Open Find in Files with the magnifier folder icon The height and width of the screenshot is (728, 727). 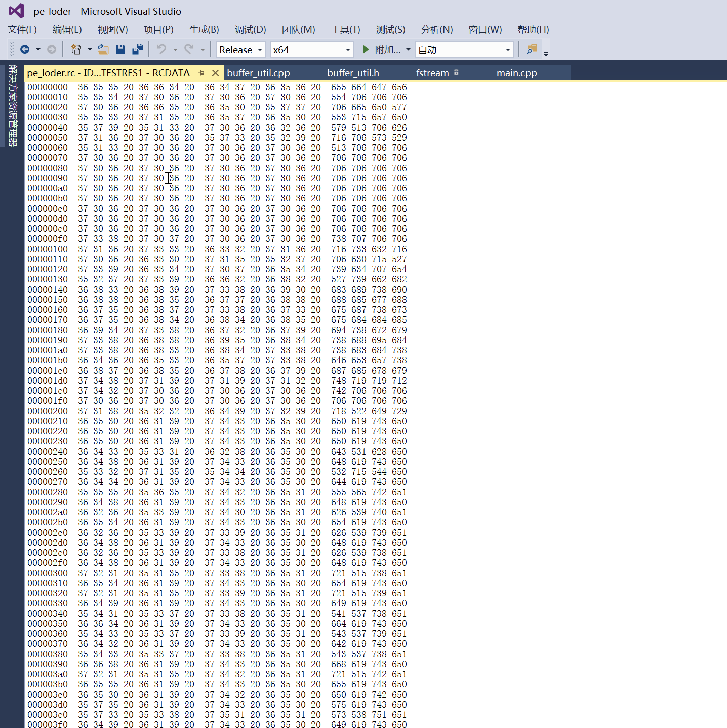[x=531, y=49]
